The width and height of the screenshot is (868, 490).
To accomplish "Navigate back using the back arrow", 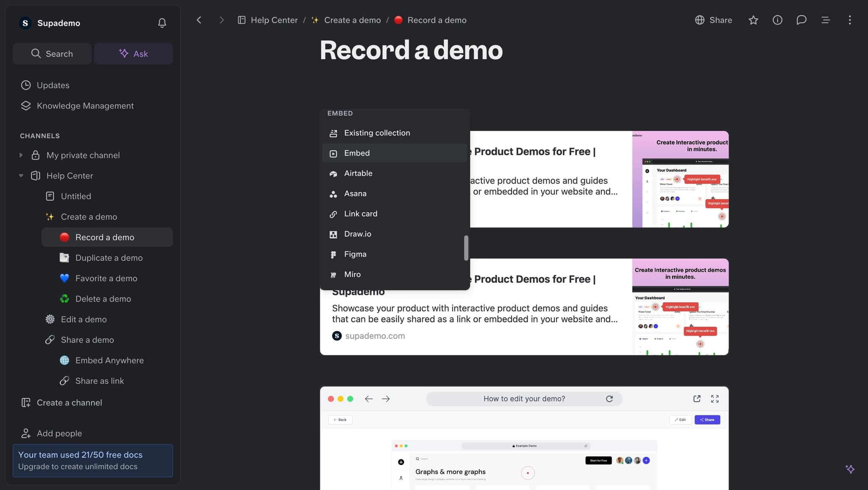I will [198, 20].
